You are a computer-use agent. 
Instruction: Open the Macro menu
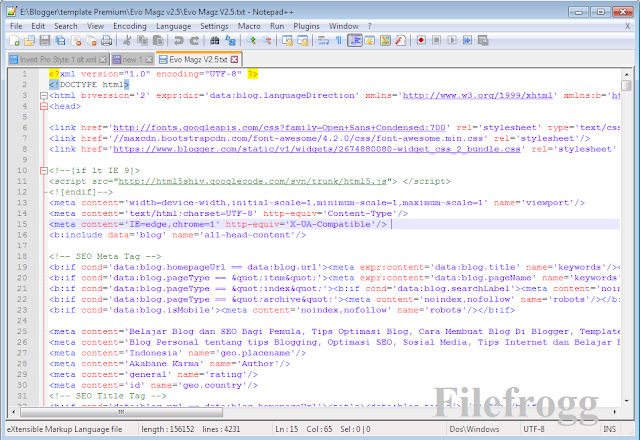pyautogui.click(x=249, y=26)
